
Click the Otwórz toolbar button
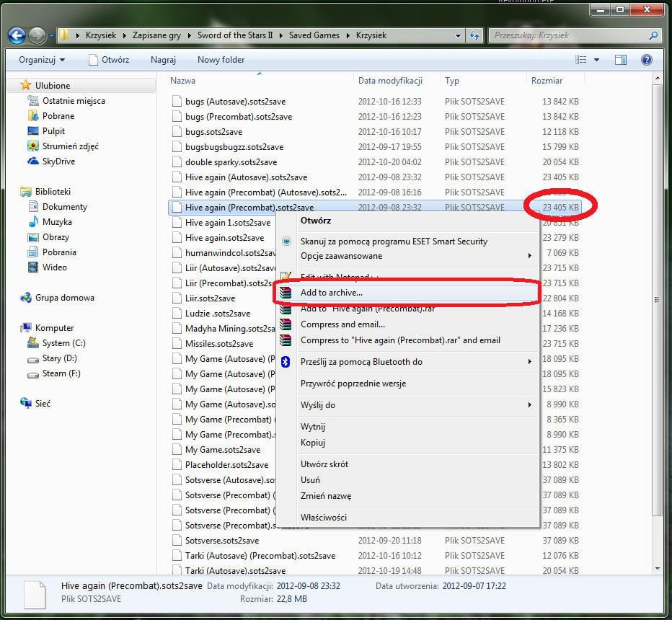[110, 60]
